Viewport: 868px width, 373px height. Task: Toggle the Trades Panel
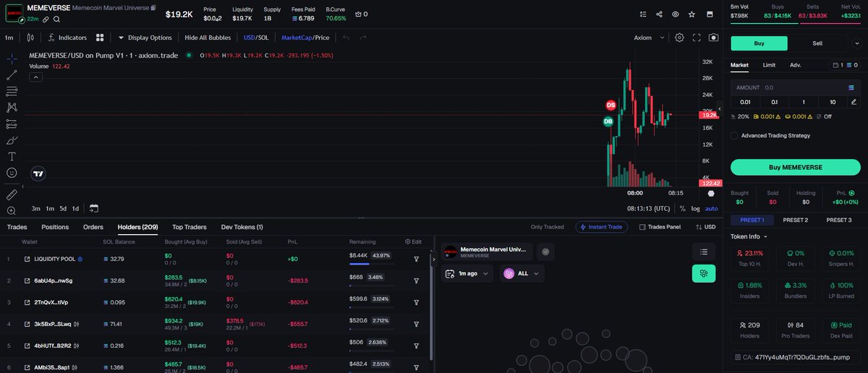[660, 227]
